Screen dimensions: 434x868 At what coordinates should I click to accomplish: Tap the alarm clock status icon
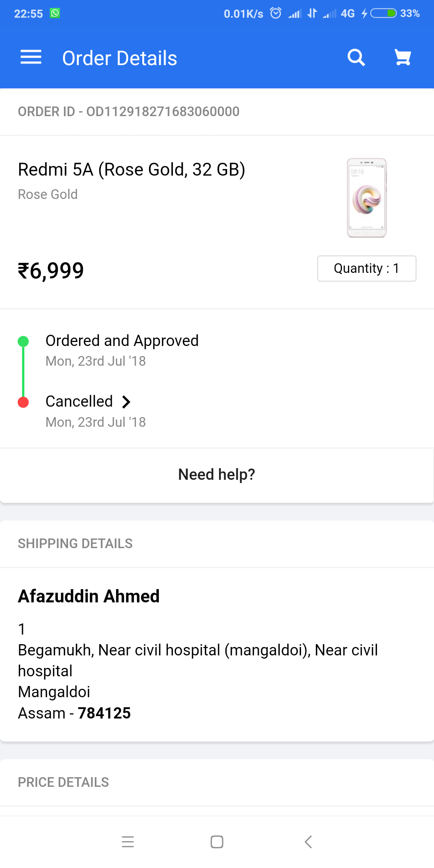pyautogui.click(x=276, y=13)
